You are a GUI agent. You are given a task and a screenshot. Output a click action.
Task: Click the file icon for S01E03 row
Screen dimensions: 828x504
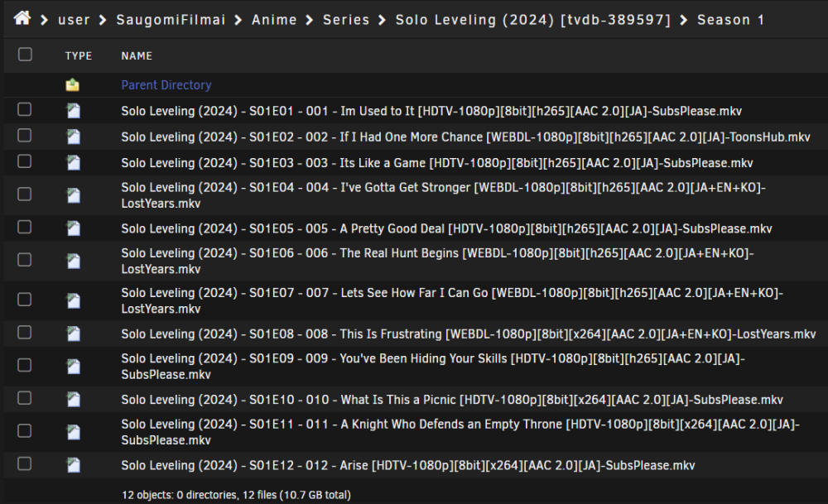pos(74,162)
